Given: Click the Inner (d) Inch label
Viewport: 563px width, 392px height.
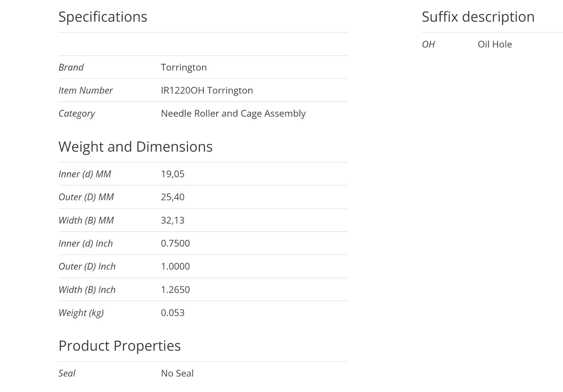Looking at the screenshot, I should [x=86, y=244].
